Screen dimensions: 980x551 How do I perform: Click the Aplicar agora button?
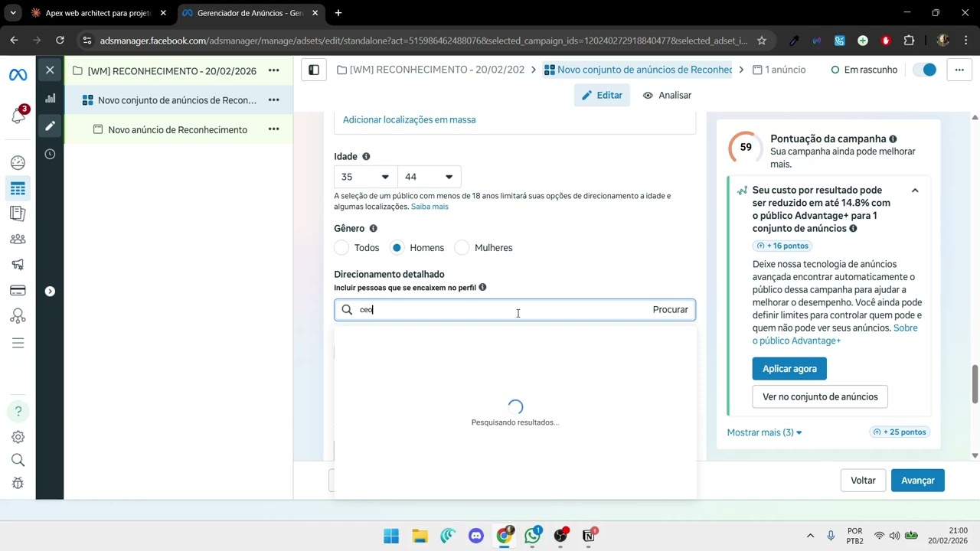tap(789, 369)
